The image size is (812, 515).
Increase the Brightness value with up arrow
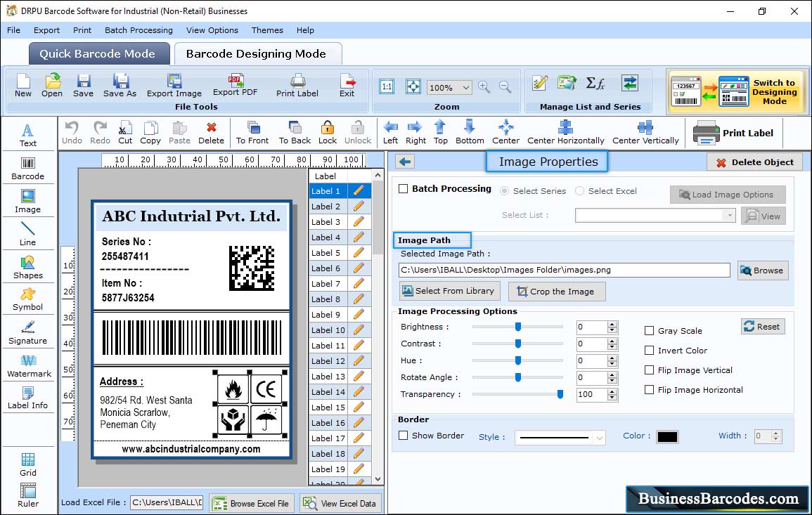pos(612,325)
